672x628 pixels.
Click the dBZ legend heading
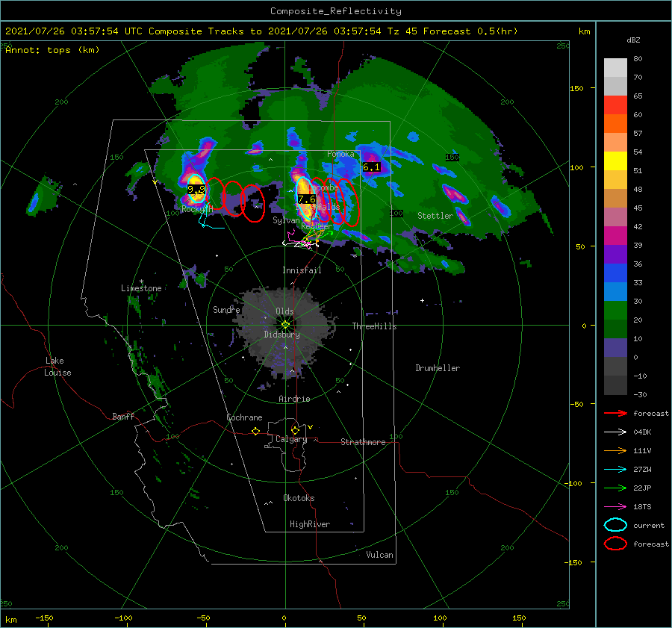[633, 40]
